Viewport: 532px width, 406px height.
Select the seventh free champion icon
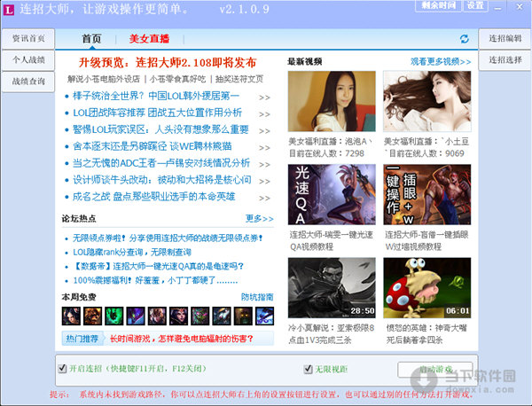200,316
